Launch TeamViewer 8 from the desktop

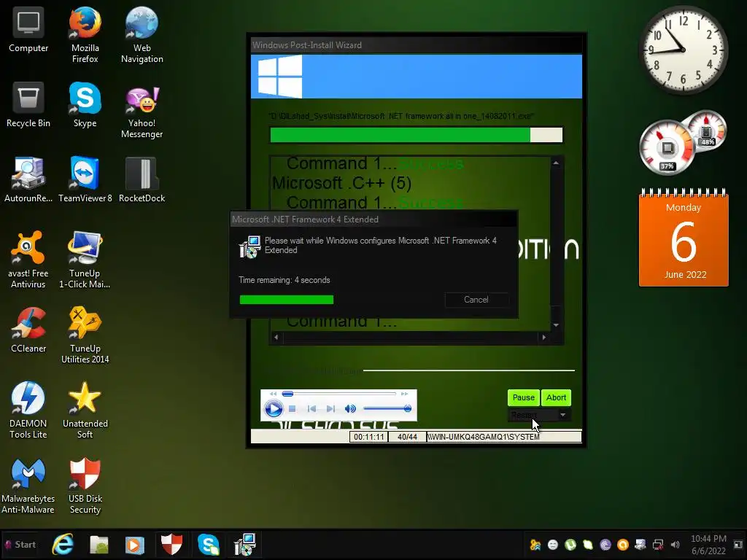pyautogui.click(x=85, y=179)
